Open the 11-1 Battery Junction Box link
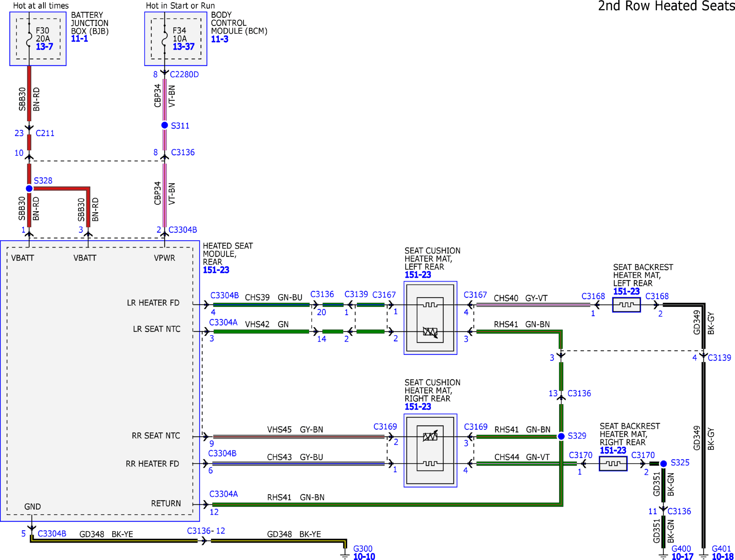 pyautogui.click(x=79, y=39)
